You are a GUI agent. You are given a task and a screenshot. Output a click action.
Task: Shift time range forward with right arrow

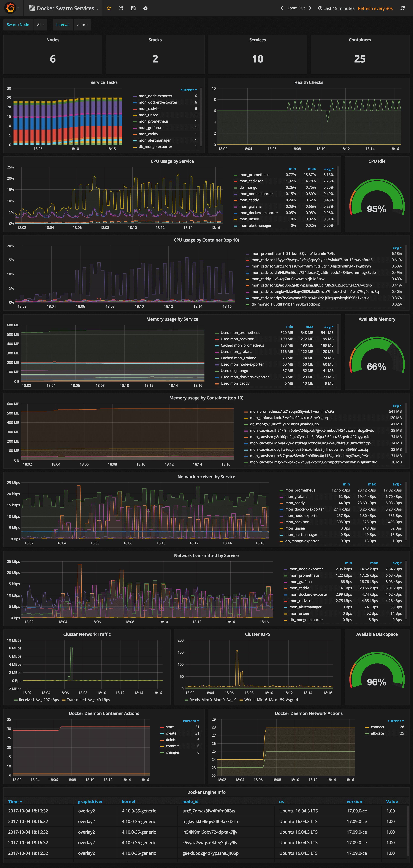tap(310, 8)
